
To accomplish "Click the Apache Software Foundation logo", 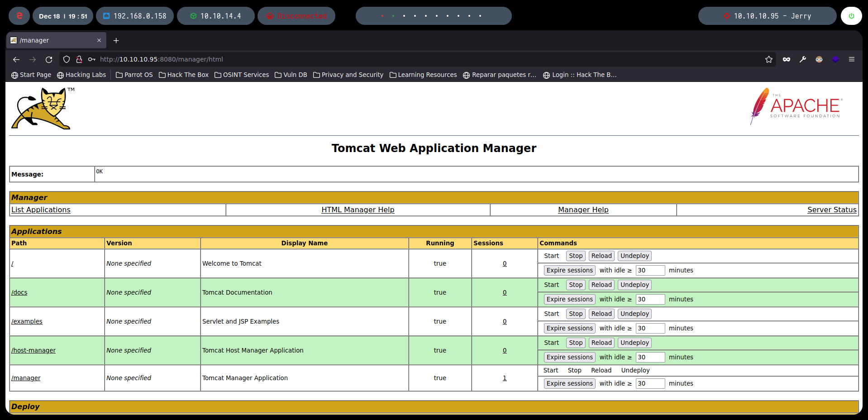I will tap(796, 107).
